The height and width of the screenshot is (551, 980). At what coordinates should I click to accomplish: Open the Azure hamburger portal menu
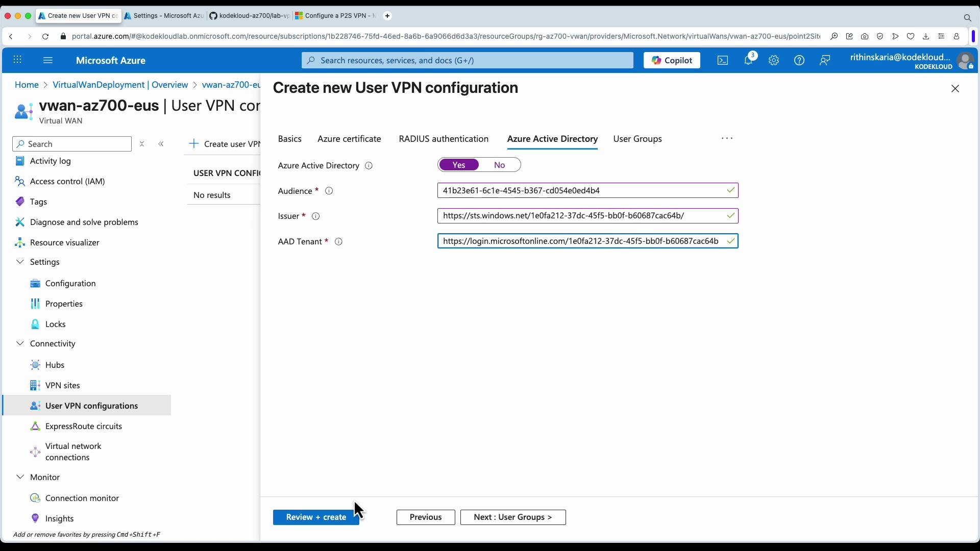click(x=48, y=60)
